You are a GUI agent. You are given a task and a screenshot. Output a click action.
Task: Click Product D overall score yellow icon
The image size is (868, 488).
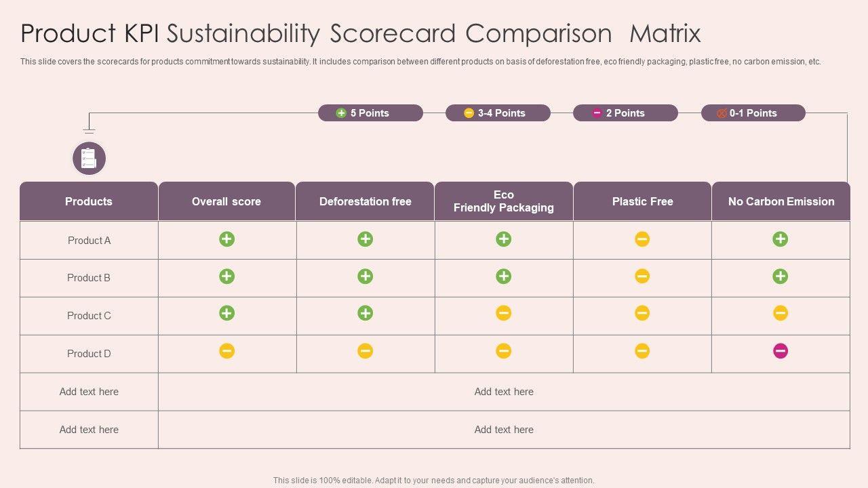[226, 351]
